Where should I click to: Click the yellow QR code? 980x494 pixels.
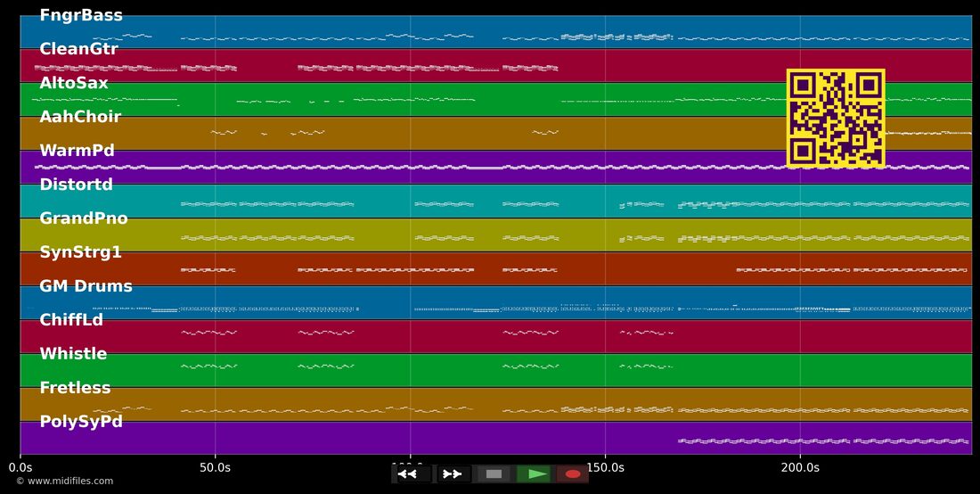(836, 119)
